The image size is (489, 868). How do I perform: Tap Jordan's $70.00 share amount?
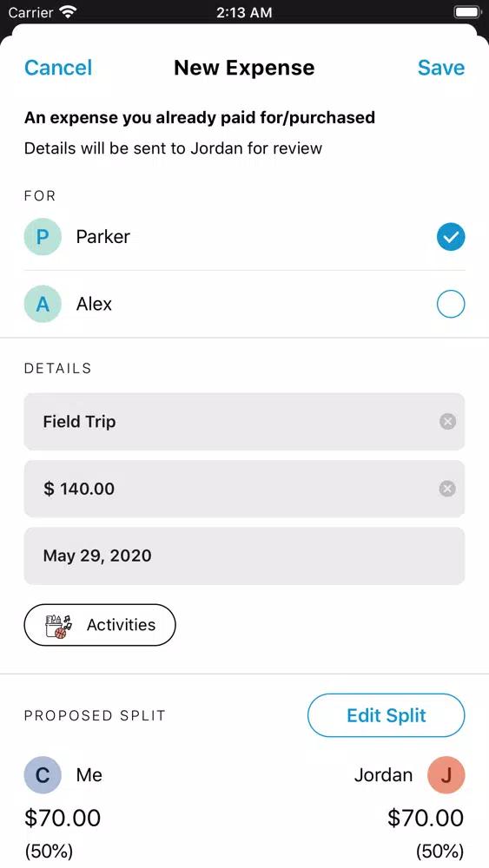point(426,819)
